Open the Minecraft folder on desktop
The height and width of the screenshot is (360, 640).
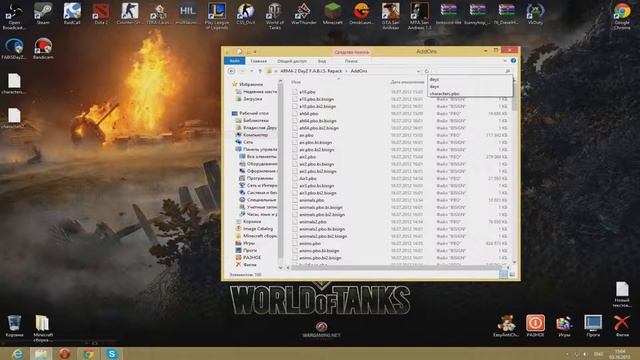[43, 328]
